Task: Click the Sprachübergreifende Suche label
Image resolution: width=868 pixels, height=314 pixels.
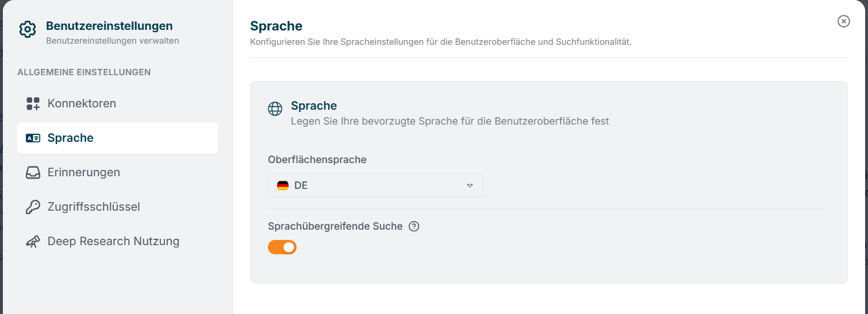Action: click(x=335, y=226)
